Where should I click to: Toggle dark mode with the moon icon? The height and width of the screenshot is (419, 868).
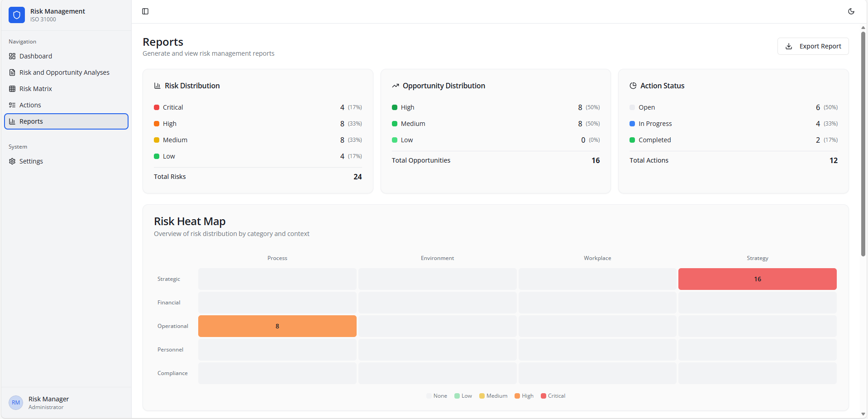pos(851,11)
